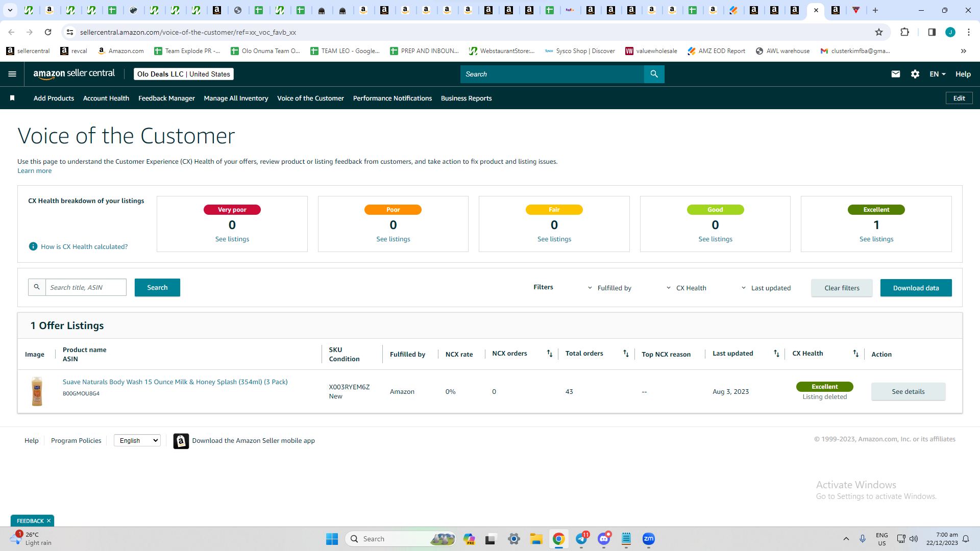Open Help in the header

tap(963, 74)
